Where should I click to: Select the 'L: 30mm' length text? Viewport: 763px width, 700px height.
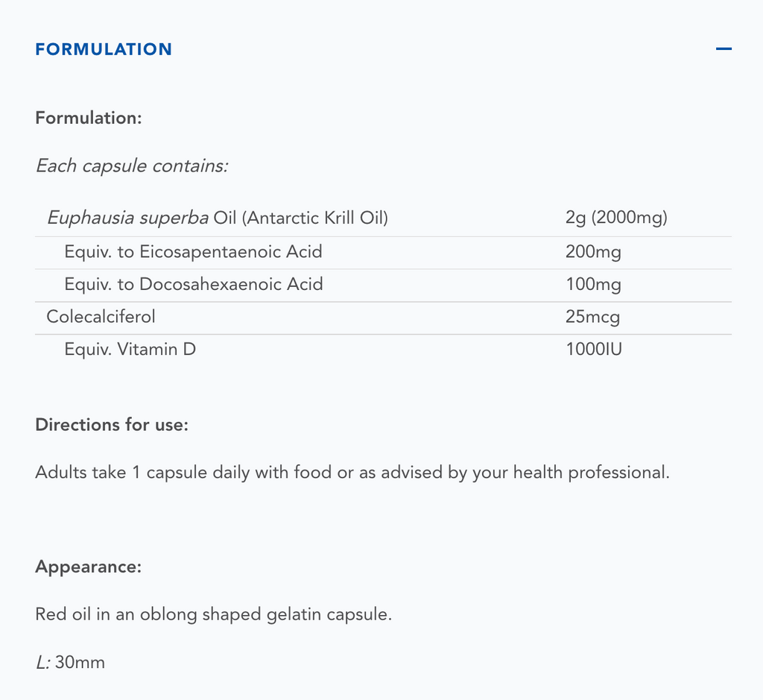[70, 662]
